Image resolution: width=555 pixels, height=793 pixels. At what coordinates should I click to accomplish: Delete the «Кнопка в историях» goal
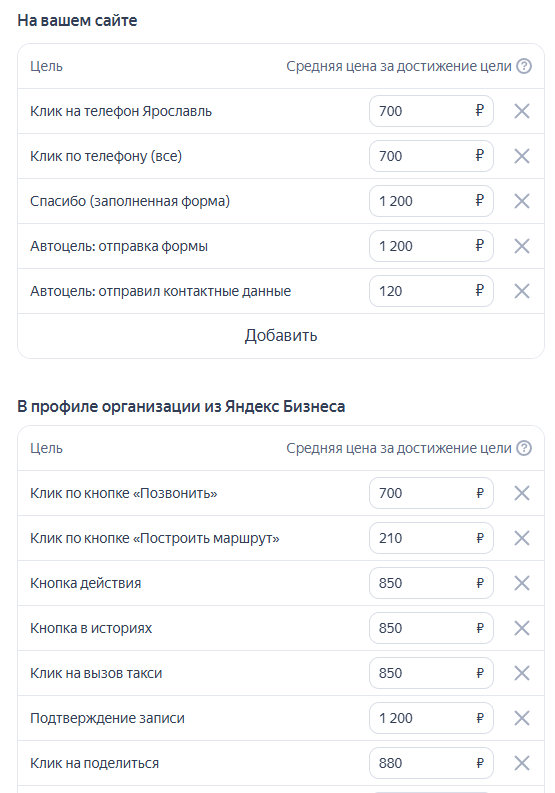(x=522, y=628)
